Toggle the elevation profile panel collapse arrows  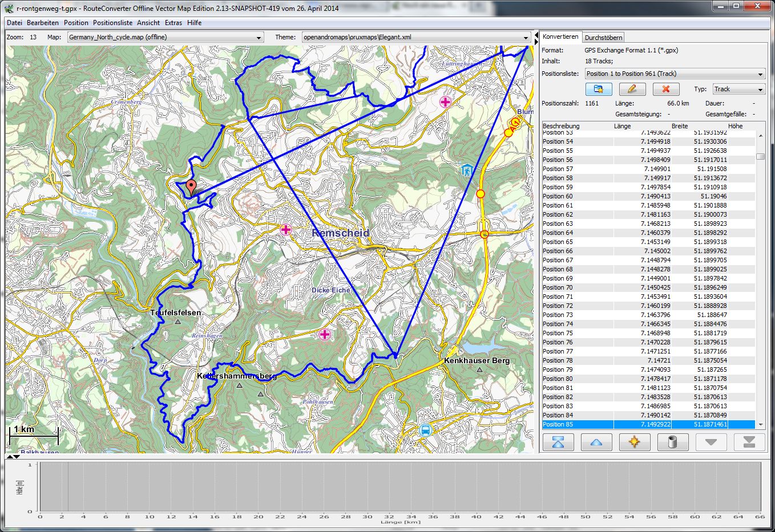point(13,457)
